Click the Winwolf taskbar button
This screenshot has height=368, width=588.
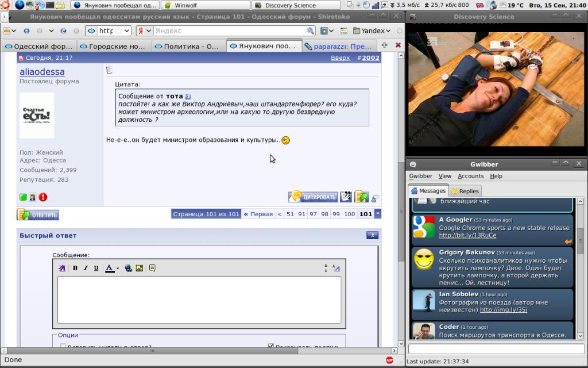(206, 5)
